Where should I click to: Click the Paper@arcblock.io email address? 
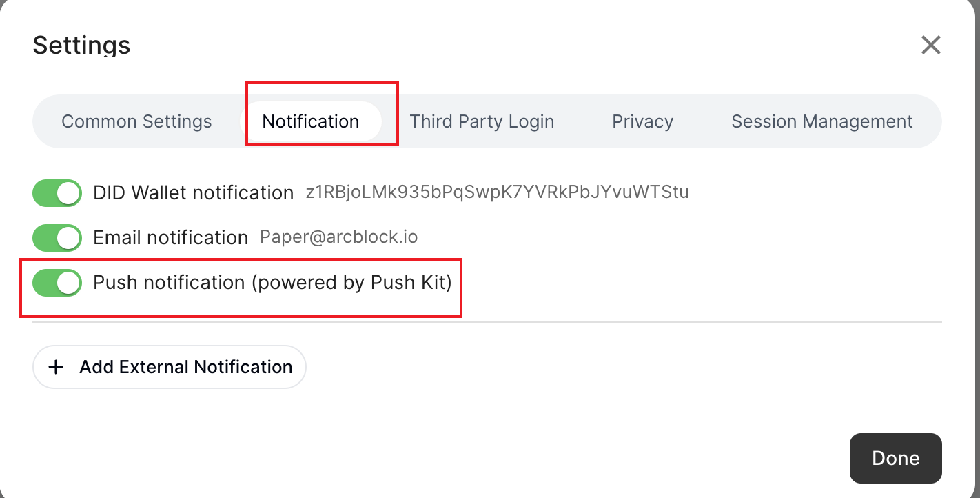(x=338, y=237)
